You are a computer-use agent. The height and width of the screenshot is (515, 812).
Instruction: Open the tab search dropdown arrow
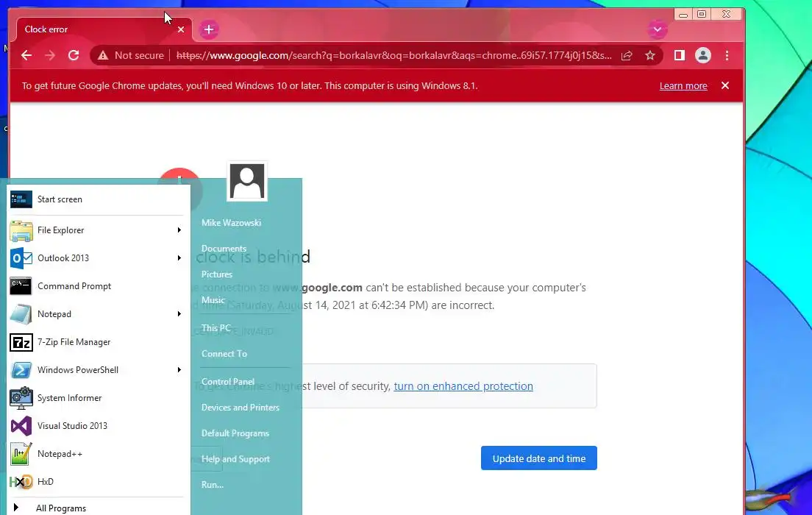pos(657,29)
